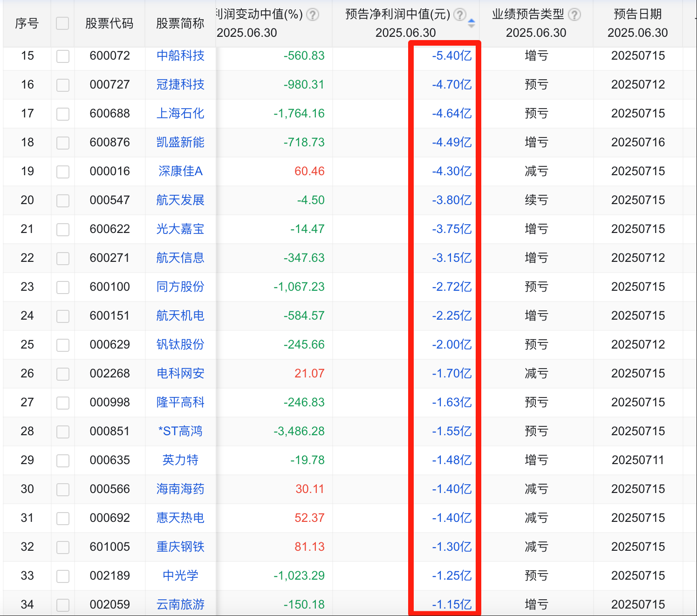The width and height of the screenshot is (697, 616).
Task: Select checkbox for stock 000998
Action: 63,403
